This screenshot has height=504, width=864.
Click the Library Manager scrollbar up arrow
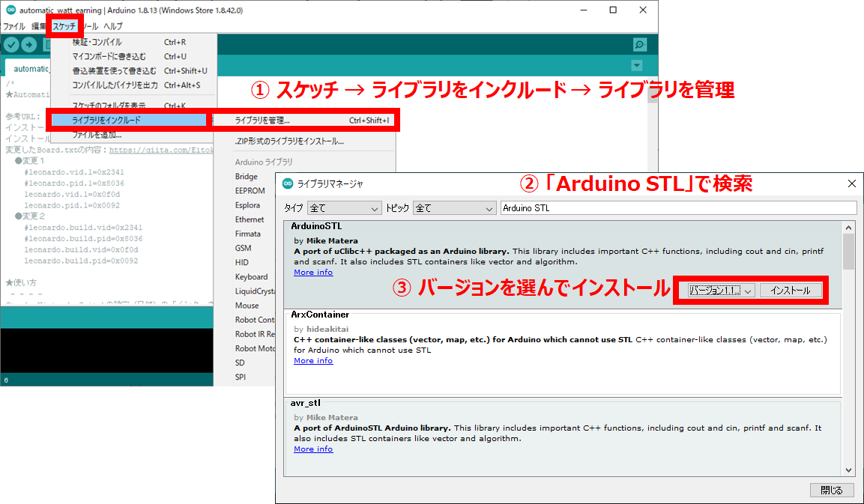[x=848, y=228]
